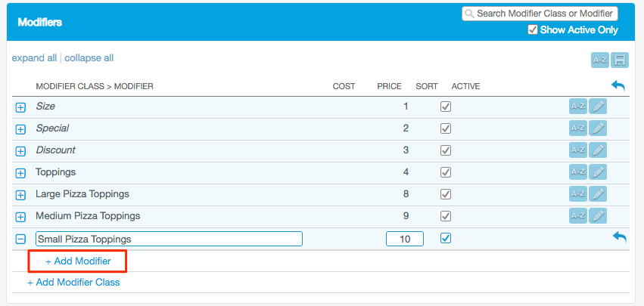Image resolution: width=644 pixels, height=306 pixels.
Task: Click the + Add Modifier link
Action: pos(78,261)
